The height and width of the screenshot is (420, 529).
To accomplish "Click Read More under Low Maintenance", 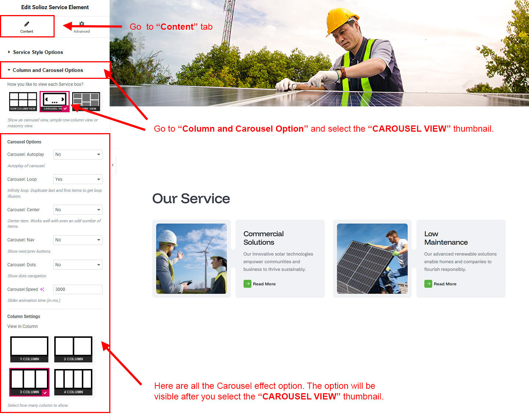I will pos(445,284).
